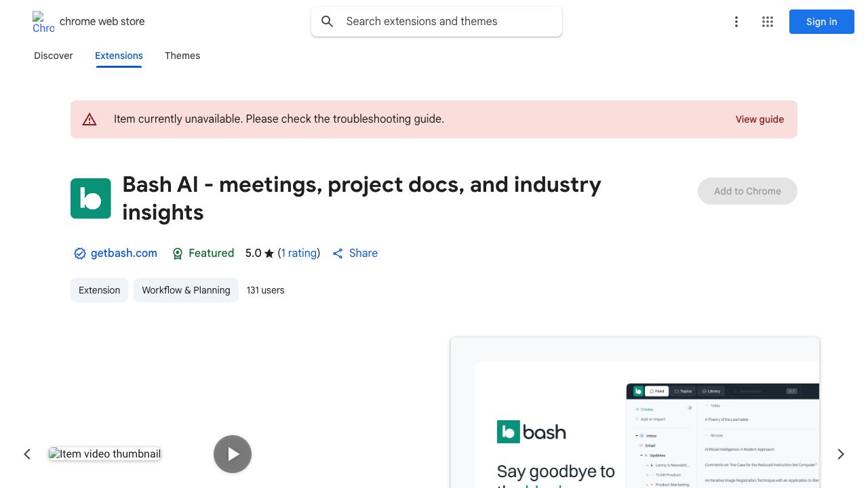The width and height of the screenshot is (868, 488).
Task: Open the Themes tab
Action: (182, 56)
